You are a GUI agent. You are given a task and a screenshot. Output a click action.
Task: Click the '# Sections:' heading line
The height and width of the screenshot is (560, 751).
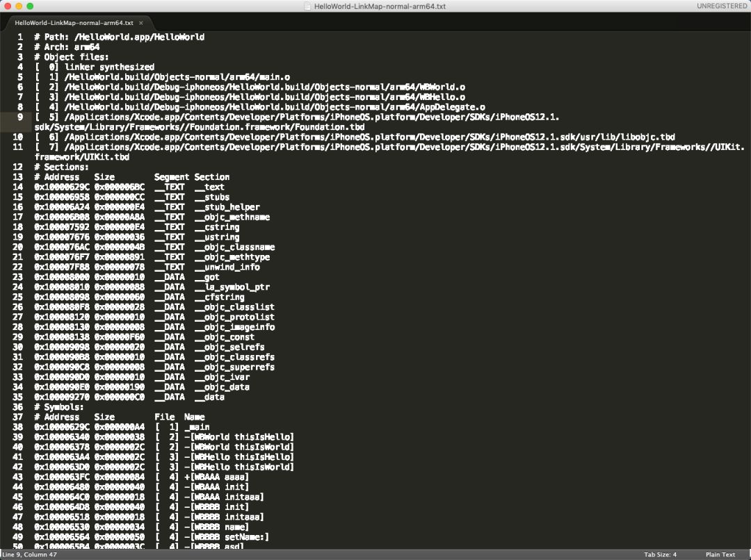click(61, 167)
